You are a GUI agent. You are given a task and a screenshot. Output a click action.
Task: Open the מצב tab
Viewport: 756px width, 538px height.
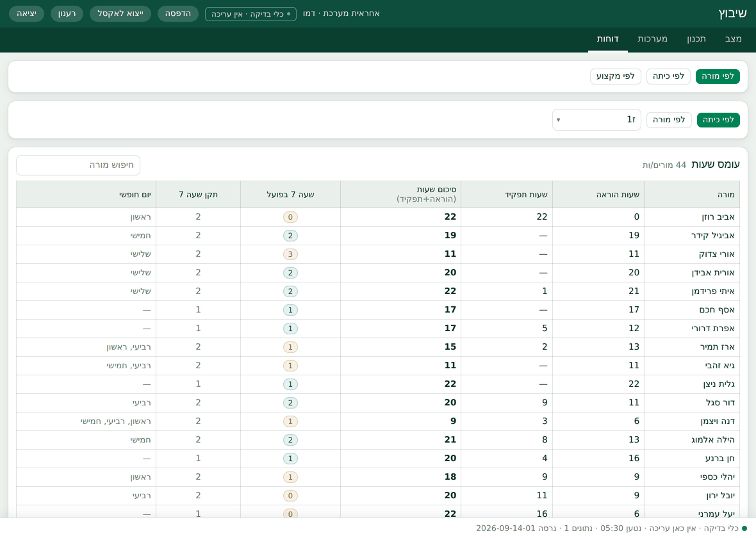(x=733, y=39)
